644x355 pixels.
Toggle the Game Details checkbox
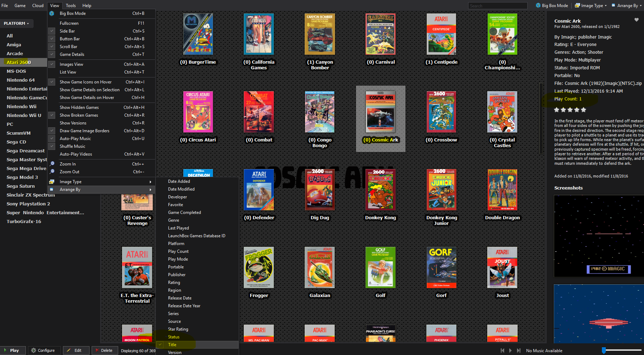(x=52, y=54)
